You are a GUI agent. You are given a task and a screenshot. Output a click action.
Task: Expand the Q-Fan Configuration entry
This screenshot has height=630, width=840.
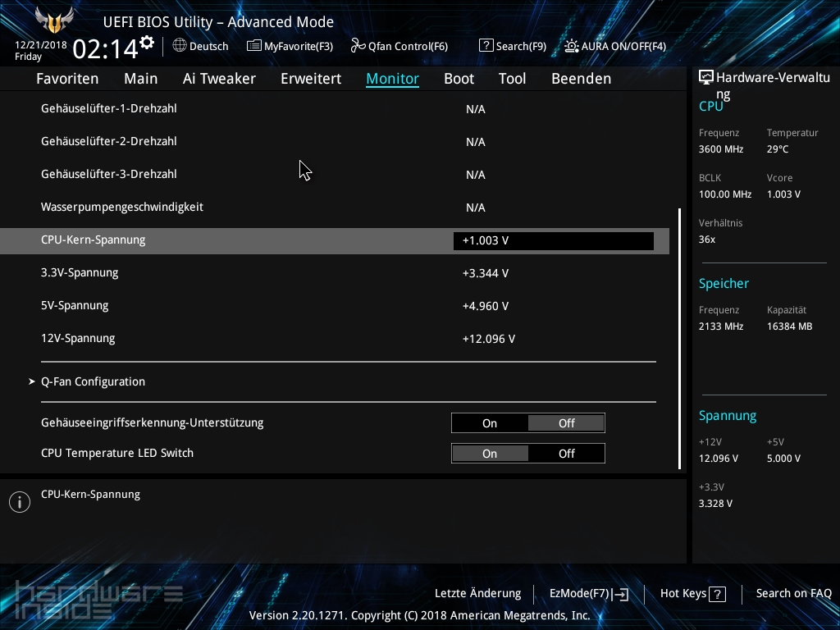(x=93, y=381)
